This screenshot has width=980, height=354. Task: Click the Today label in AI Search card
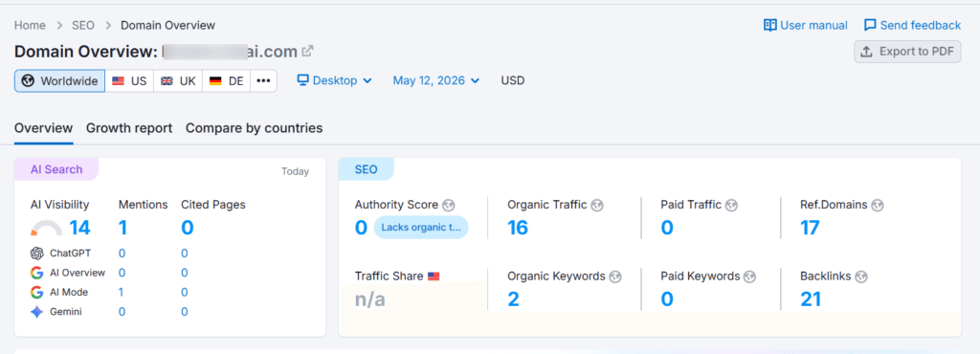[295, 171]
